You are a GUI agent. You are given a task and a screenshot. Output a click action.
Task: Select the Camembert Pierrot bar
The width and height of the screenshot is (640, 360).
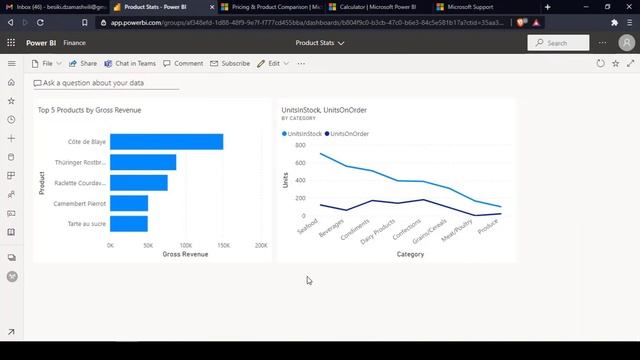click(129, 203)
